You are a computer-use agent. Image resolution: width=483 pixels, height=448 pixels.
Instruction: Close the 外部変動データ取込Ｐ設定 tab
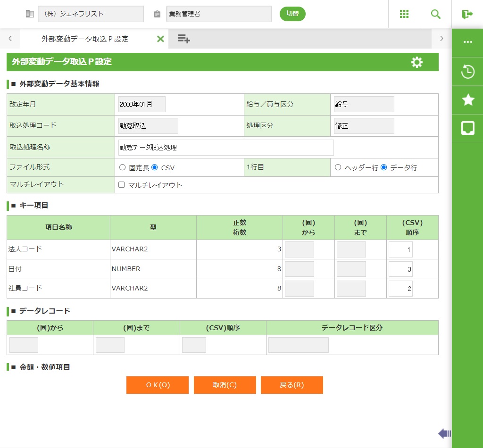(x=160, y=39)
